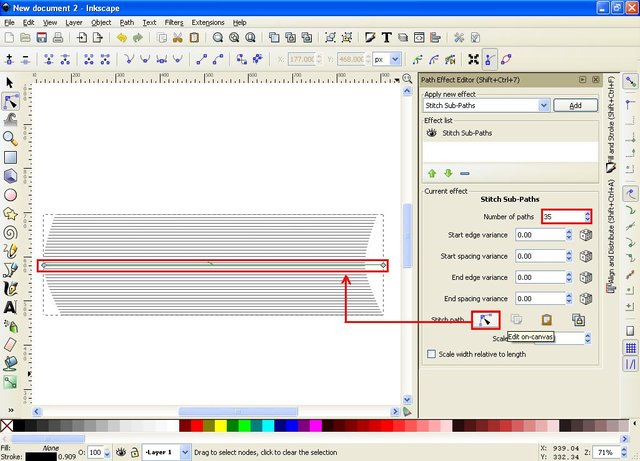The height and width of the screenshot is (461, 640).
Task: Enable Scale width relative to length
Action: click(431, 354)
